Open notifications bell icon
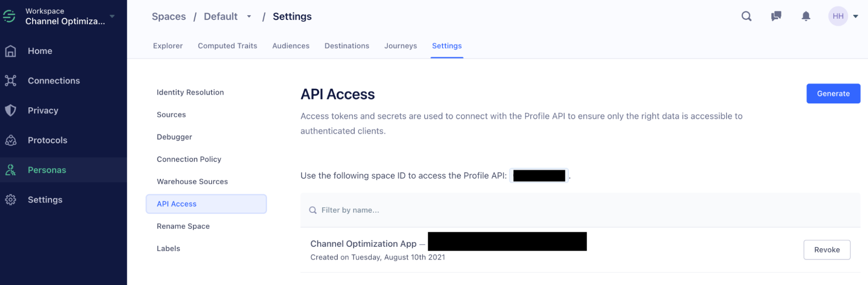Screen dimensions: 868x285 click(806, 17)
